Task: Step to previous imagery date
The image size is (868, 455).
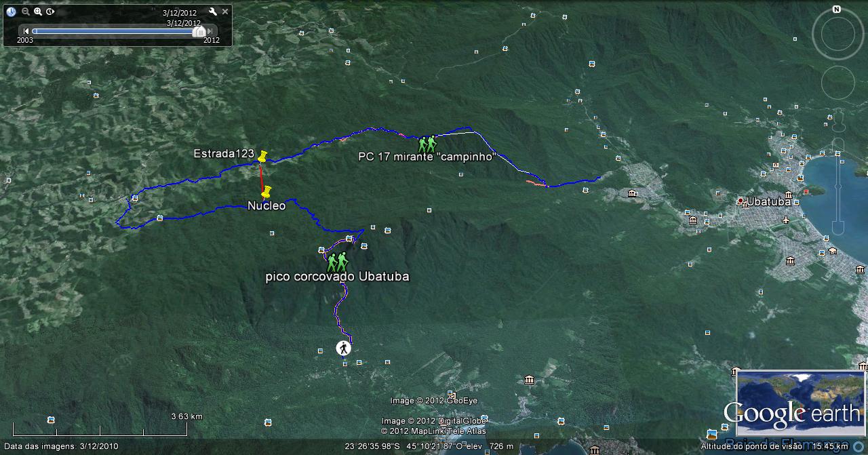Action: (26, 31)
